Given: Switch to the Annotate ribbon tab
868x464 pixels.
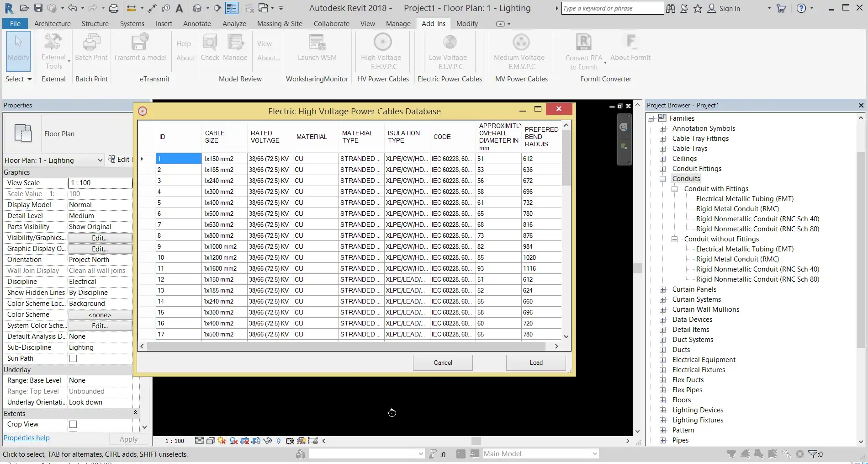Looking at the screenshot, I should [x=197, y=24].
